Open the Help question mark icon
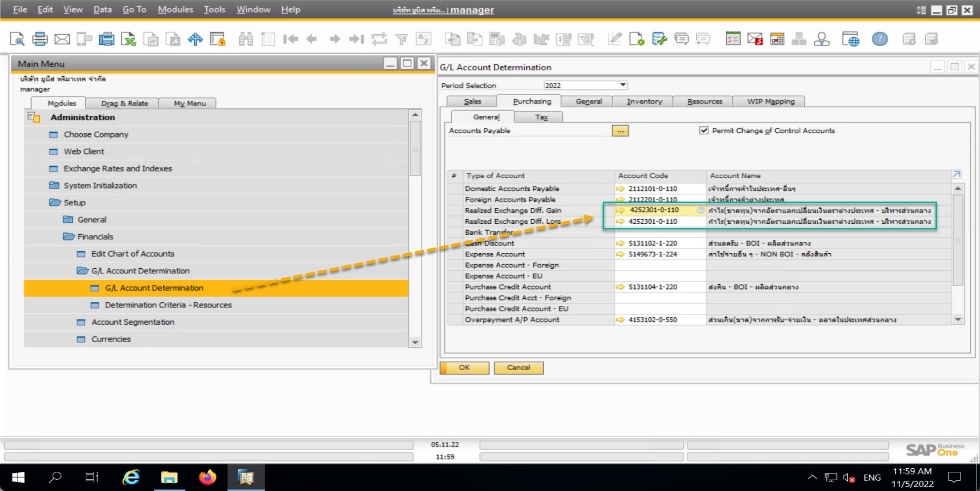 tap(879, 39)
